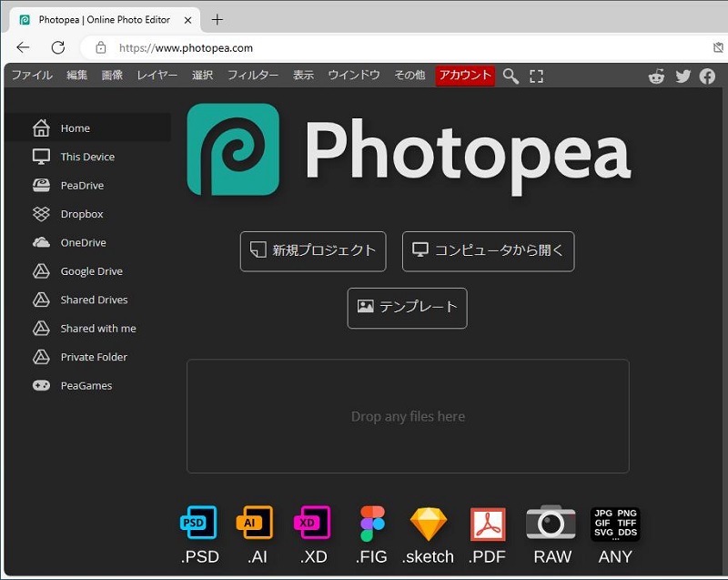
Task: Click the .PDF format icon
Action: (x=487, y=523)
